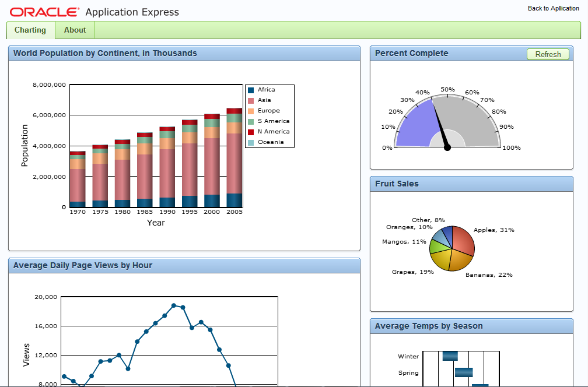Click the 'Grapes, 19%' pie label

point(413,272)
